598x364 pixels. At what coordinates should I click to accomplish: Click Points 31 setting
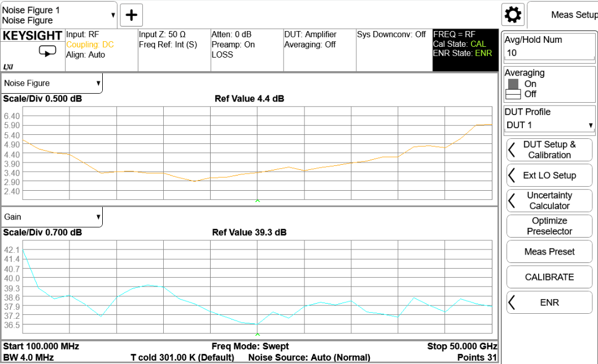477,358
